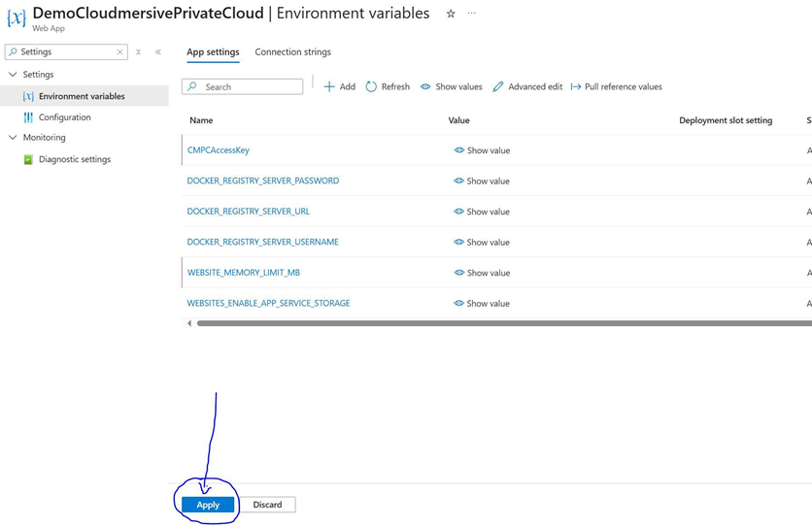Click the Name column header
This screenshot has height=526, width=812.
point(201,120)
